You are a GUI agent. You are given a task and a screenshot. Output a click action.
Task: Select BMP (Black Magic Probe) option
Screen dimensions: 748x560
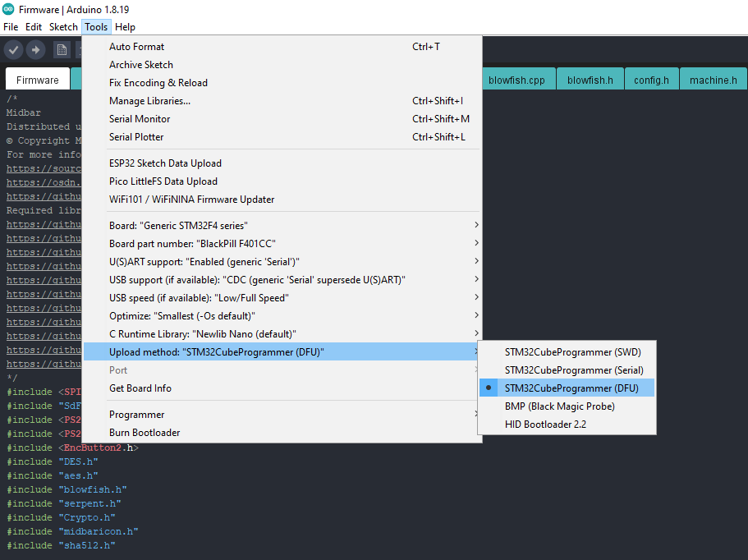[559, 406]
